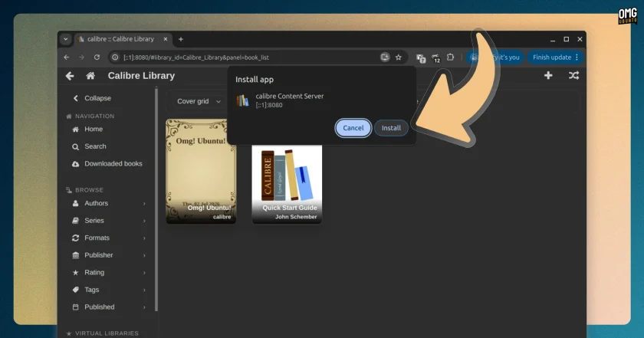Open the extensions puzzle icon
This screenshot has height=338, width=644.
pos(451,57)
